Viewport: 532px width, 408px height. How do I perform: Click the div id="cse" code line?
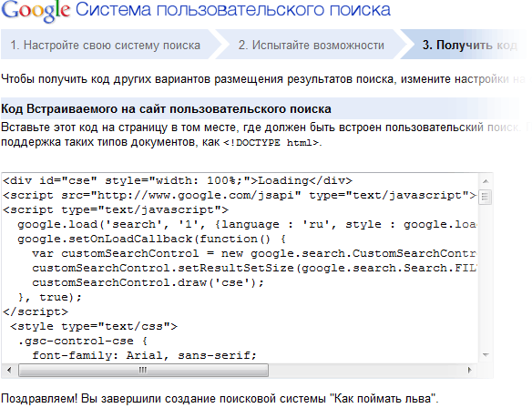coord(178,180)
